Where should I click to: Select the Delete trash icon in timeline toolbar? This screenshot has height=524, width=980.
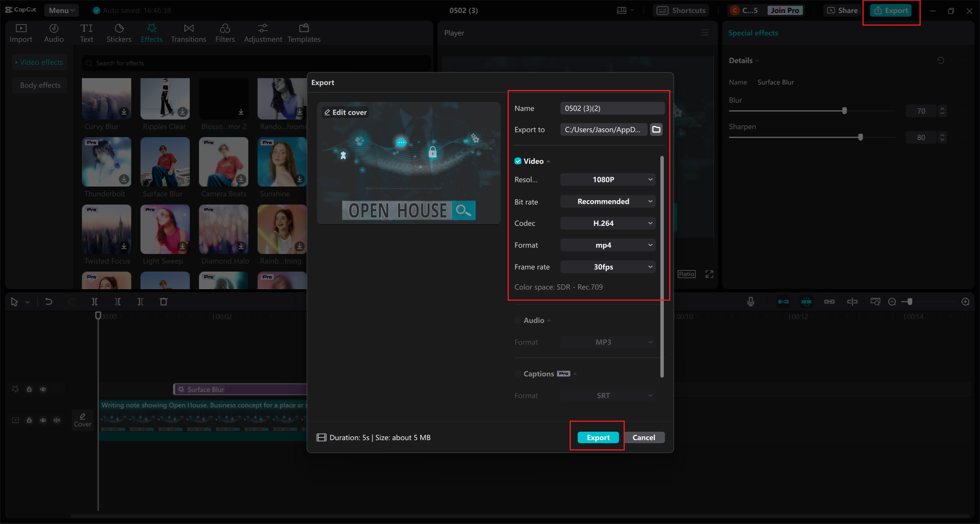pos(163,302)
